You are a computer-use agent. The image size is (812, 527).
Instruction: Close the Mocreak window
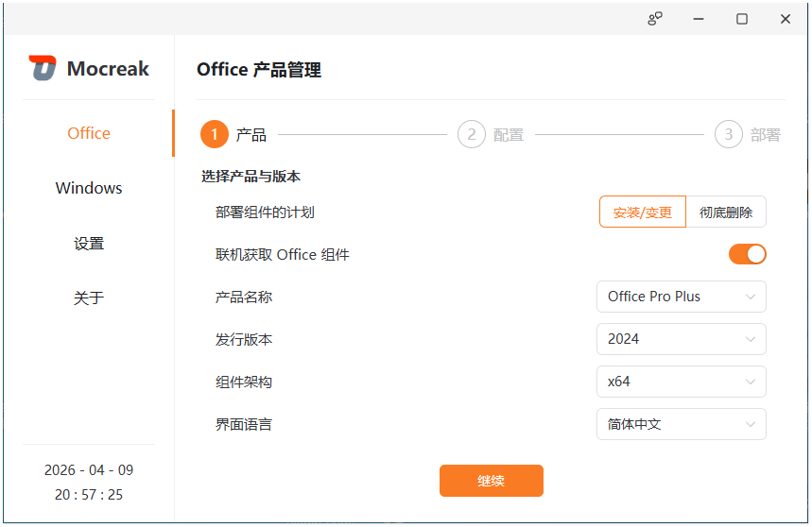(x=786, y=19)
